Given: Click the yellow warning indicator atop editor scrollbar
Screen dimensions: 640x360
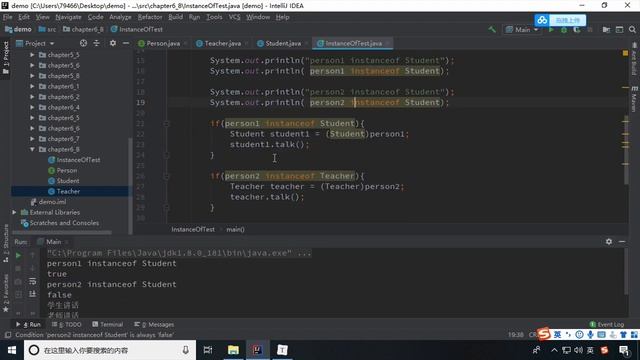Looking at the screenshot, I should click(x=625, y=53).
